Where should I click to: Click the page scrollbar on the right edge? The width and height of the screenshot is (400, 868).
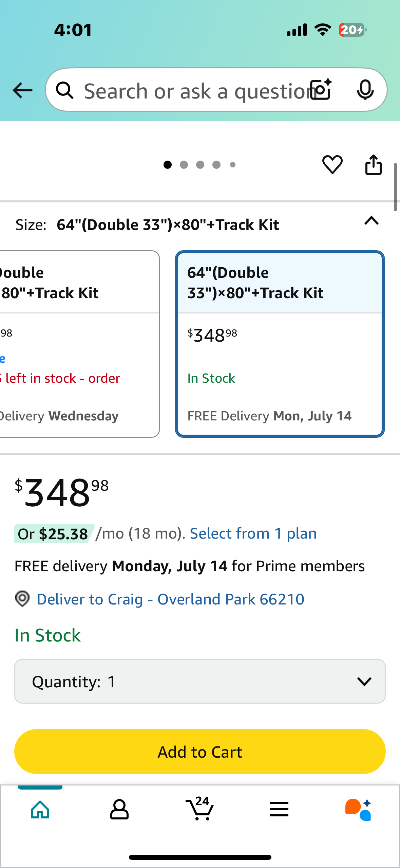(x=395, y=187)
